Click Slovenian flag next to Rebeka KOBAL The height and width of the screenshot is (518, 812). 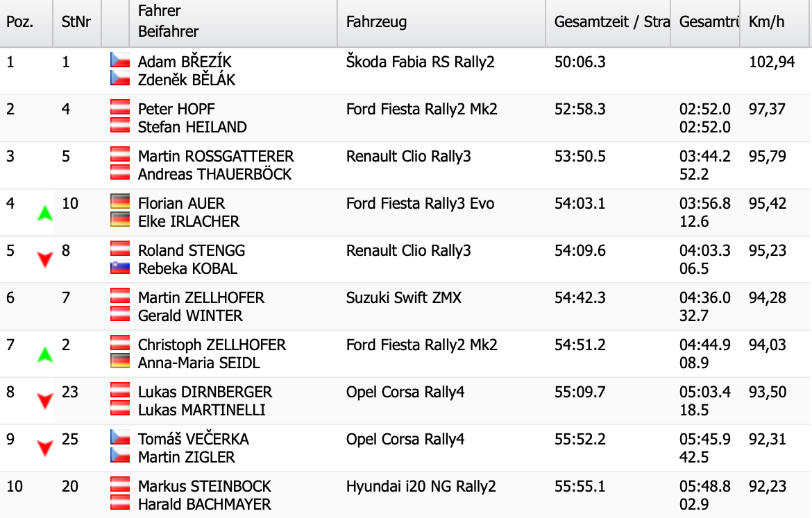[x=120, y=268]
